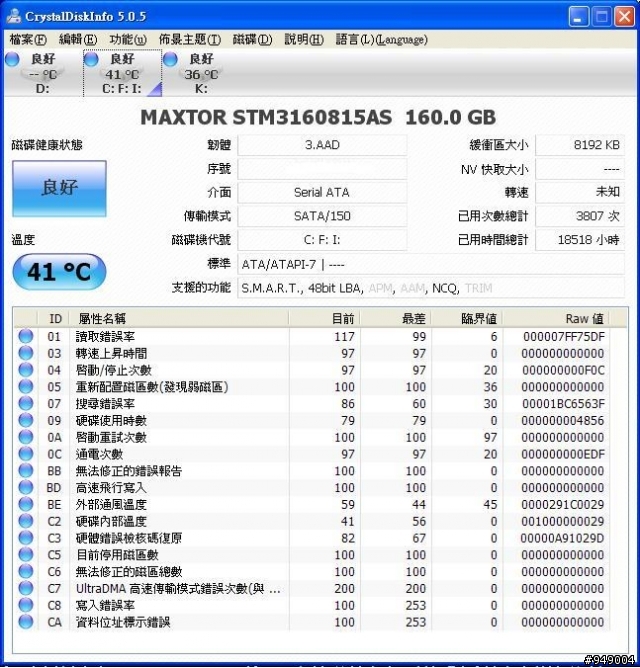Click the 目前 column header

click(325, 318)
